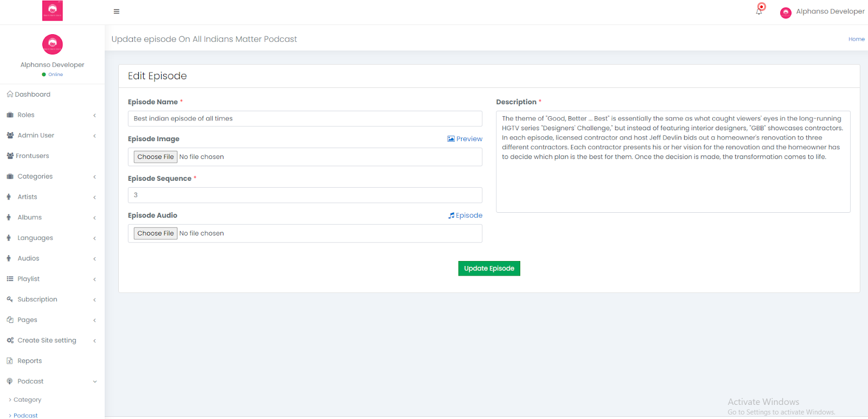Screen dimensions: 868x419
Task: Click the Playlist list icon
Action: 10,279
